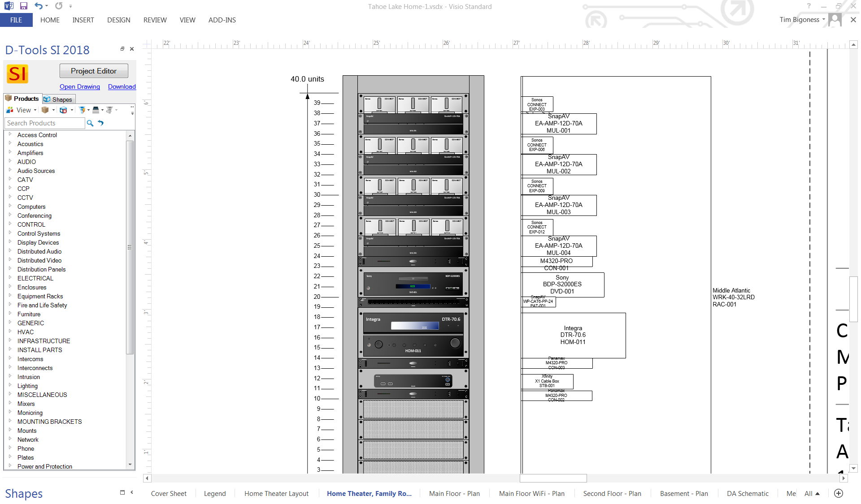This screenshot has width=861, height=504.
Task: Open the Customize Quick Access Toolbar dropdown
Action: coord(71,6)
